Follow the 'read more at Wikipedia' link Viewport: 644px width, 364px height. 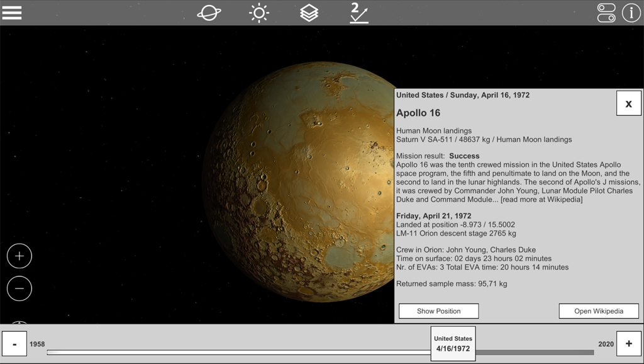click(x=541, y=200)
